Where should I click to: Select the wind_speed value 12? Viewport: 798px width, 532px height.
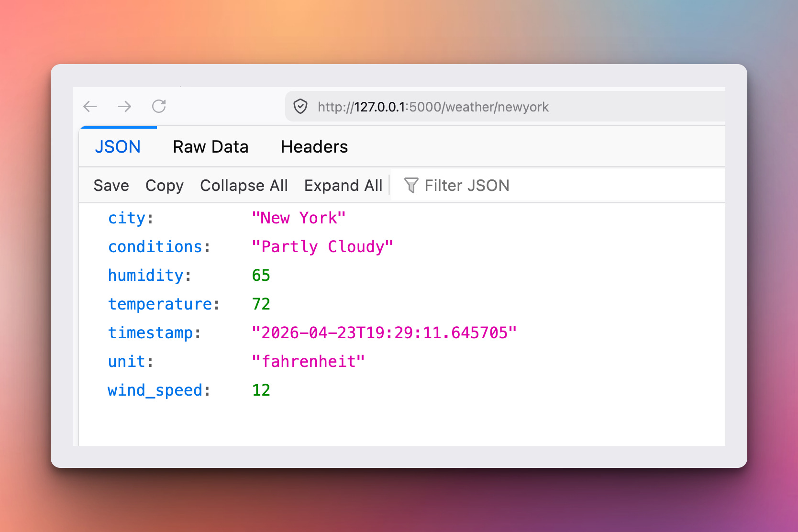point(261,390)
